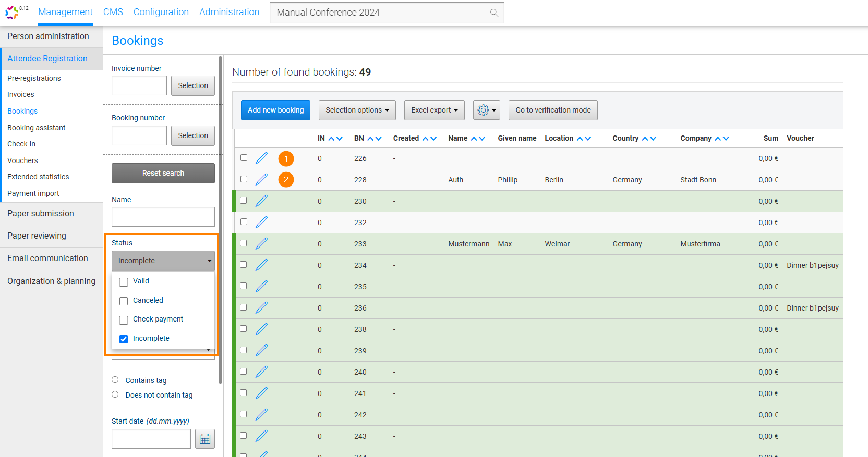Uncheck the Incomplete status option
The width and height of the screenshot is (868, 457).
coord(124,339)
